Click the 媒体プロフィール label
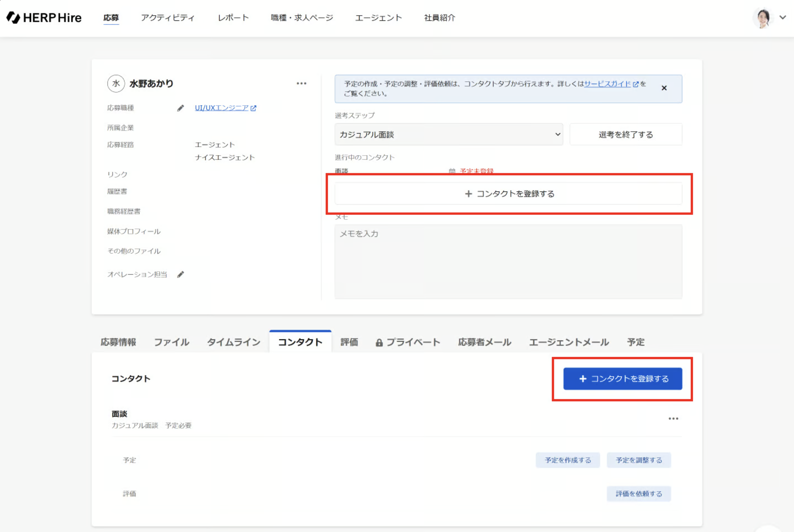Image resolution: width=794 pixels, height=532 pixels. [134, 231]
